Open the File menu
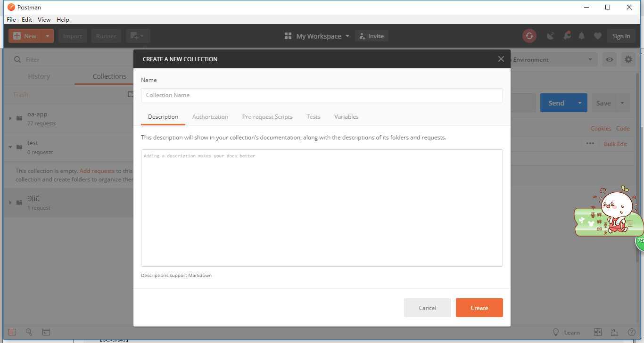This screenshot has width=644, height=343. coord(11,19)
